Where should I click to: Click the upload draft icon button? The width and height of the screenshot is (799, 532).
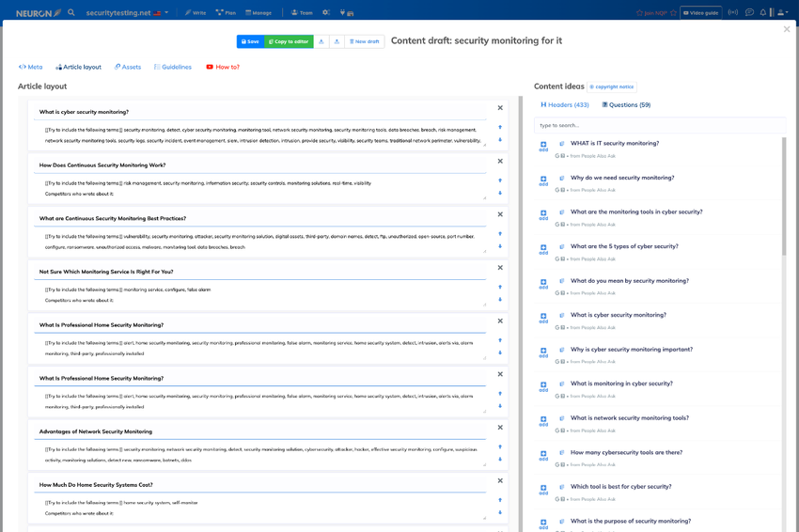click(x=337, y=41)
